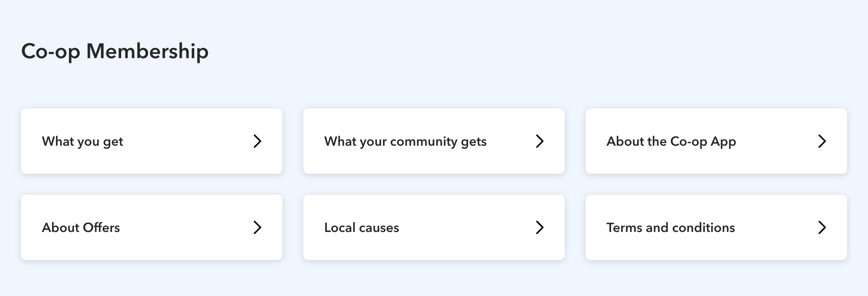The height and width of the screenshot is (296, 868).
Task: Open the Terms and conditions text link
Action: [x=671, y=228]
